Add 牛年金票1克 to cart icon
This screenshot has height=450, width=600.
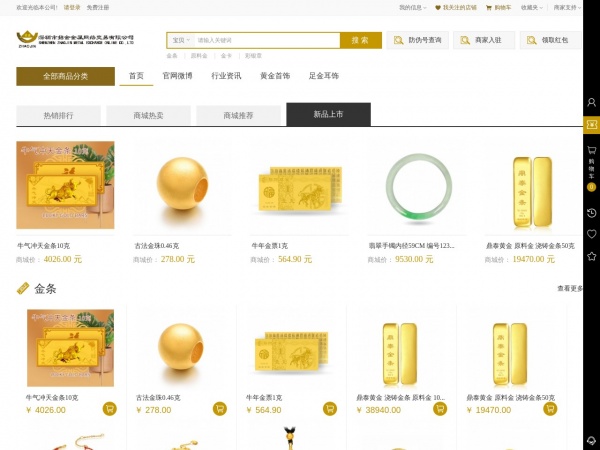pyautogui.click(x=330, y=409)
